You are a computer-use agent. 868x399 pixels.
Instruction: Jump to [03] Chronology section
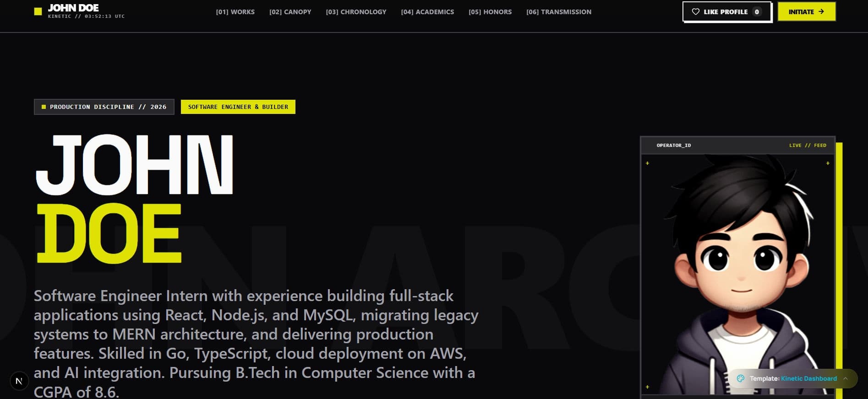[356, 12]
